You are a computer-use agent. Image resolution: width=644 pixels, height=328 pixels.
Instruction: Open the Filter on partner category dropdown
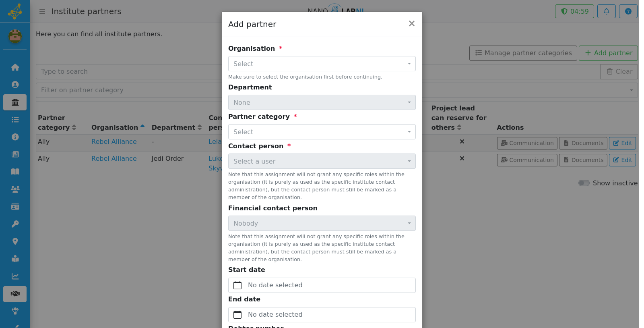click(129, 90)
